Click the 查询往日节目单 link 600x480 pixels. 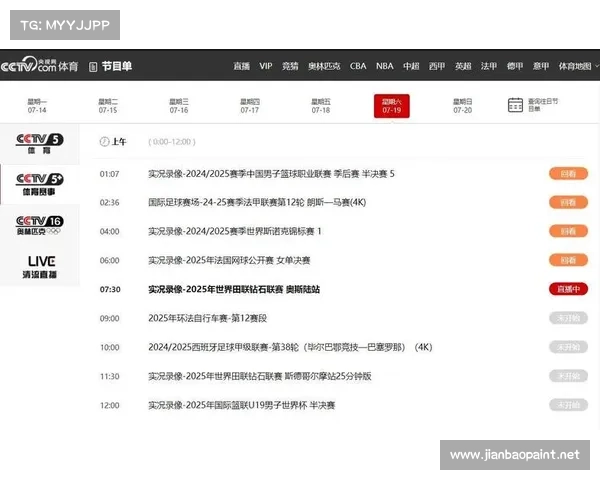pyautogui.click(x=543, y=105)
